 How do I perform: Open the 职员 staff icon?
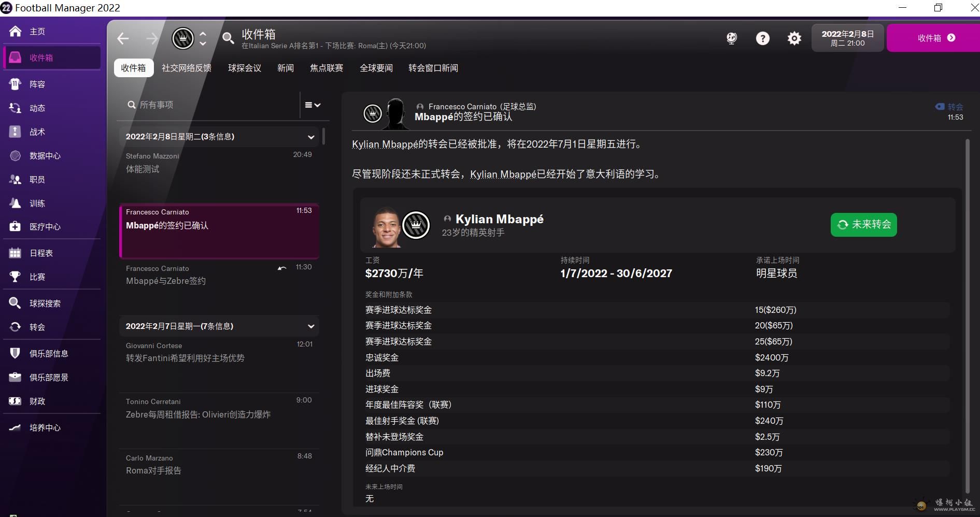[x=16, y=179]
